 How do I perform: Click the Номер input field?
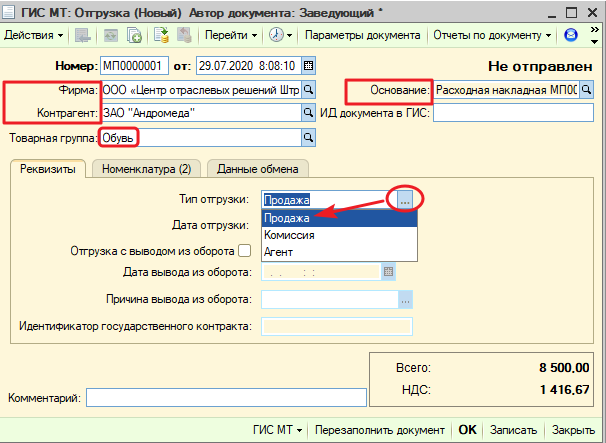134,66
